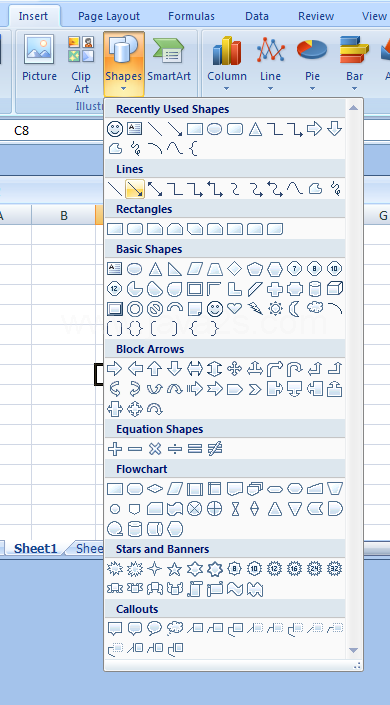Insert the up arrow block shape

pos(155,369)
